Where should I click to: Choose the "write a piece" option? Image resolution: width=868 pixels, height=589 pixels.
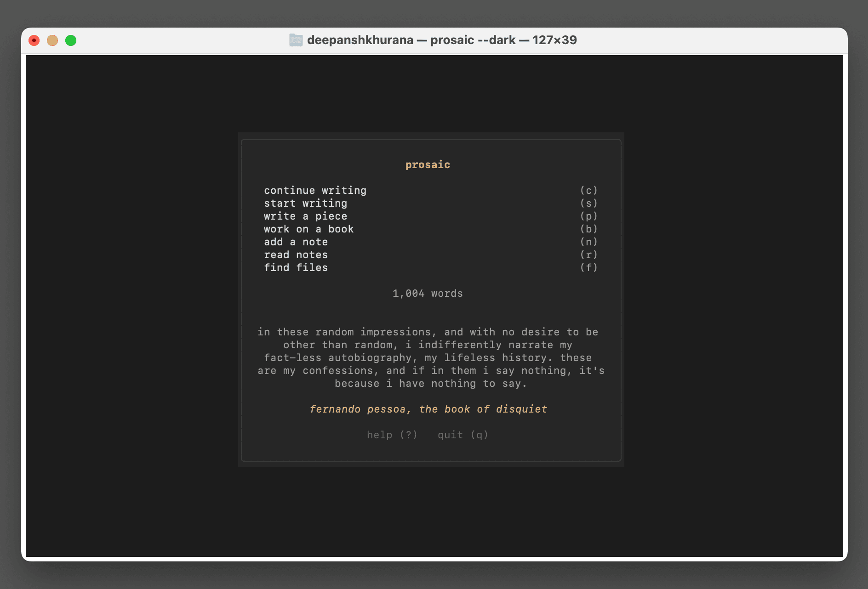(306, 216)
